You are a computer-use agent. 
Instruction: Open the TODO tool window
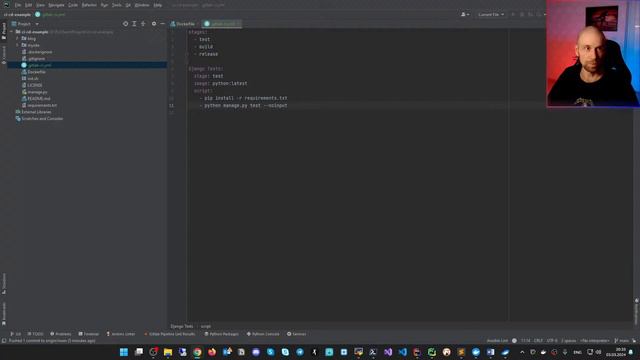pyautogui.click(x=35, y=334)
